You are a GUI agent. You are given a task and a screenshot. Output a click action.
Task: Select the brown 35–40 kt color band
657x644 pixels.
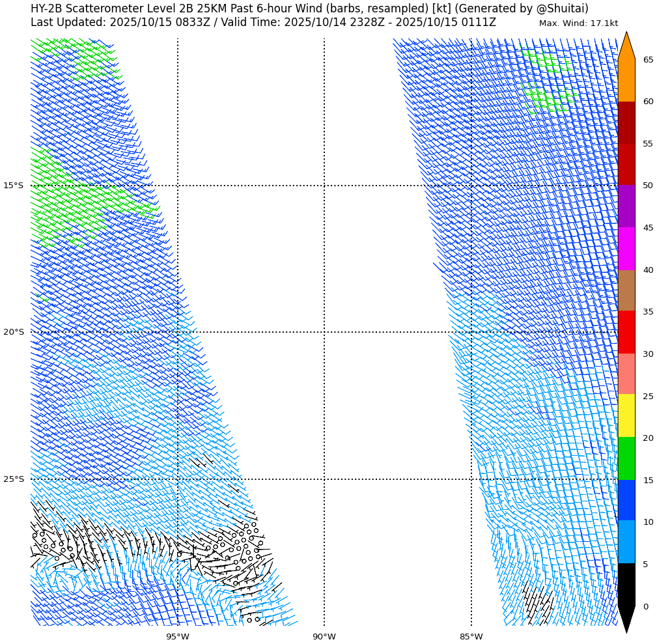(x=626, y=290)
